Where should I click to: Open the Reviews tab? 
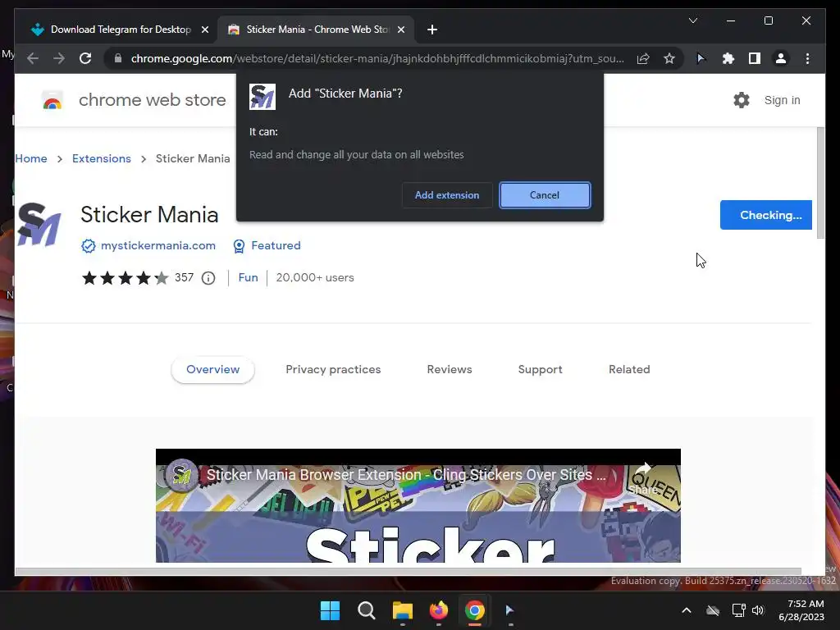[450, 370]
